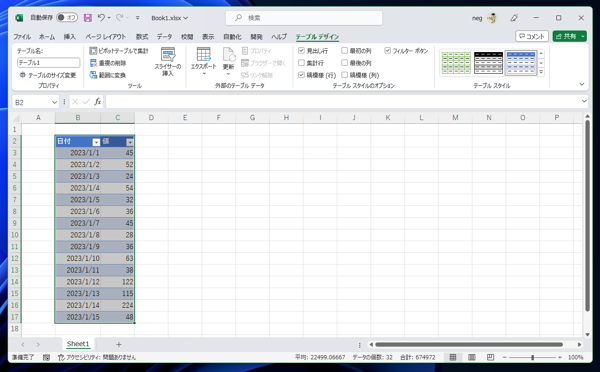Toggle the 集計行 checkbox
600x372 pixels.
pos(302,63)
